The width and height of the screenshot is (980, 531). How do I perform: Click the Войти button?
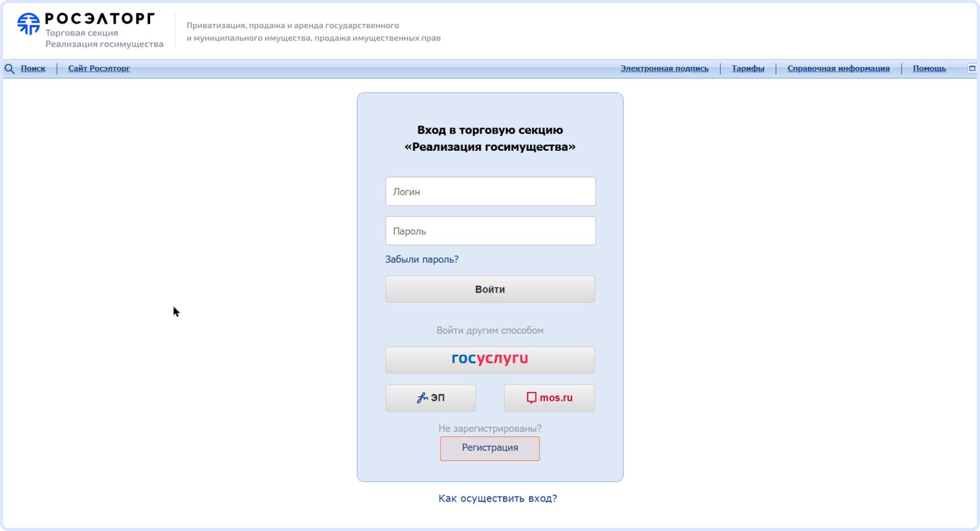point(490,289)
